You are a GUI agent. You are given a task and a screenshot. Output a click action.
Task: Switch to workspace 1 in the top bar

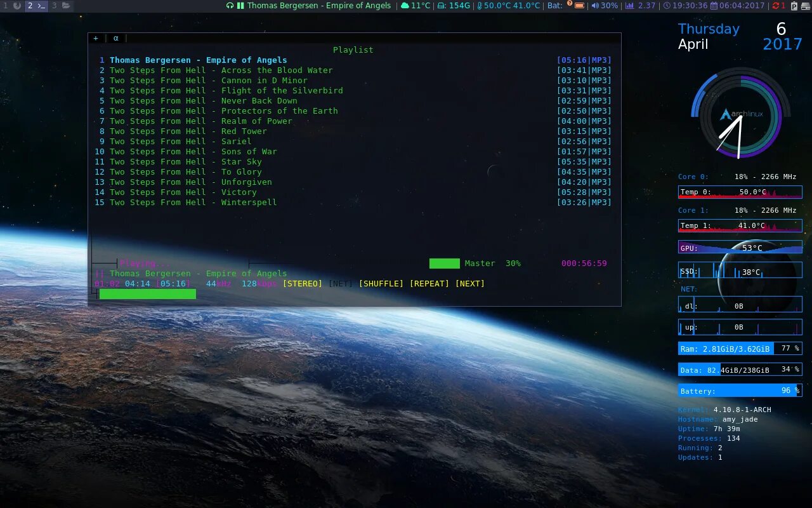6,6
